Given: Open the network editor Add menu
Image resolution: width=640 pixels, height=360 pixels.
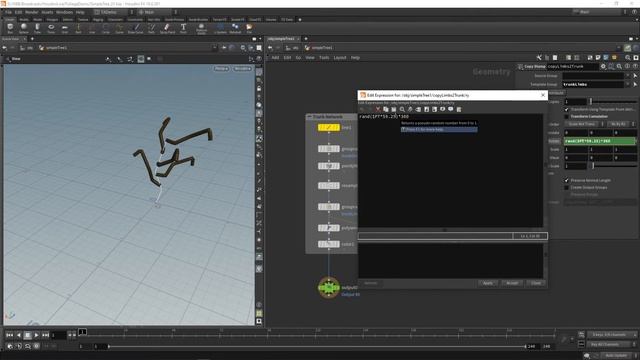Looking at the screenshot, I should coord(276,58).
